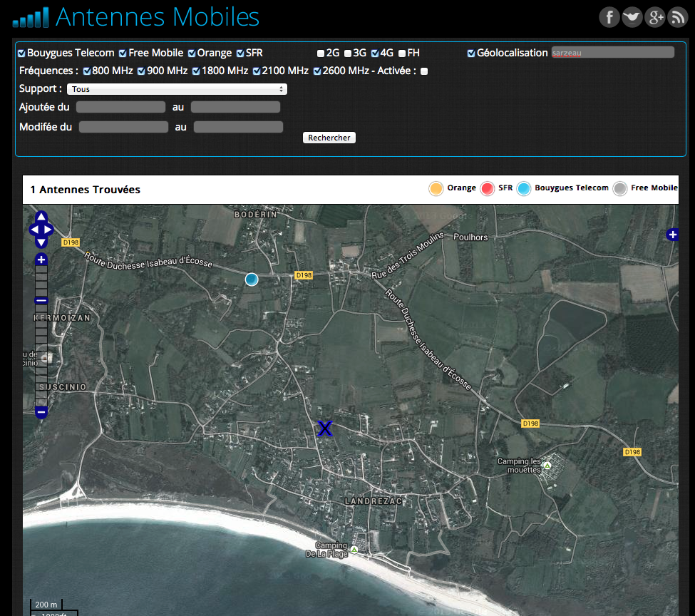695x616 pixels.
Task: Click the Antennes Mobiles site title
Action: 157,17
